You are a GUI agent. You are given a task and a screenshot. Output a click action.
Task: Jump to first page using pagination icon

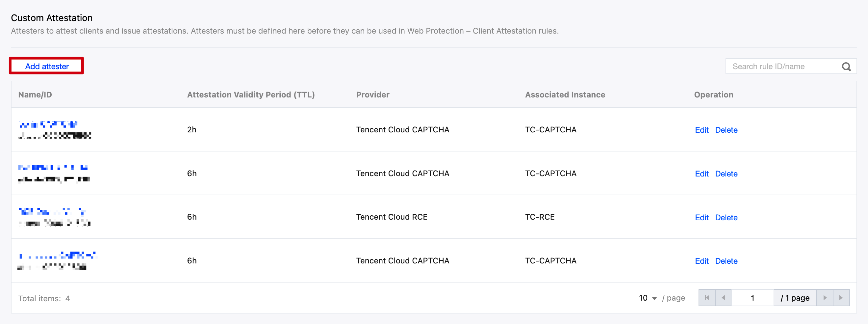[x=707, y=298]
